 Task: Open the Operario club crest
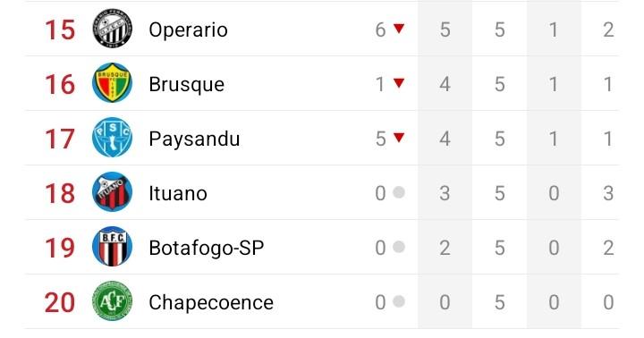tap(112, 29)
